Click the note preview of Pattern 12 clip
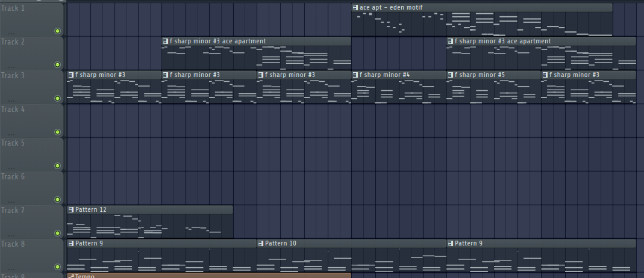Viewport: 644px width, 278px height. pyautogui.click(x=150, y=226)
